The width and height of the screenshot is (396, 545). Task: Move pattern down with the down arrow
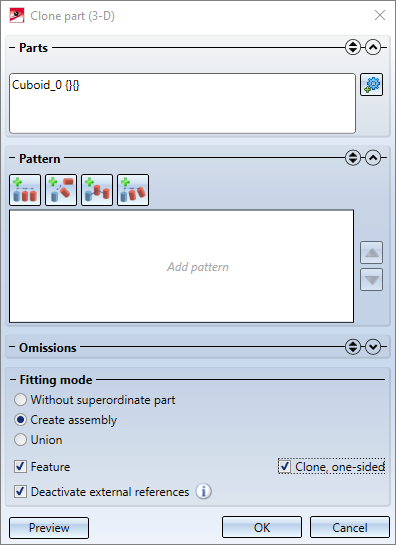[372, 279]
